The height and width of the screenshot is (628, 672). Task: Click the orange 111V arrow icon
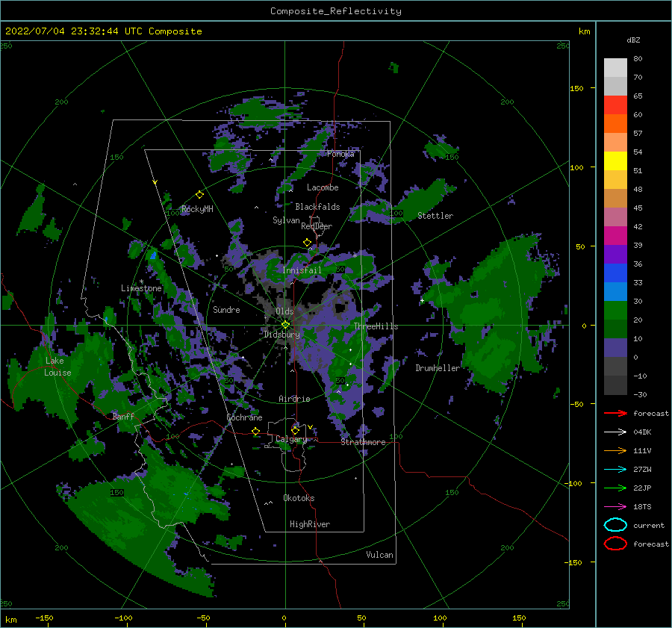[x=615, y=450]
